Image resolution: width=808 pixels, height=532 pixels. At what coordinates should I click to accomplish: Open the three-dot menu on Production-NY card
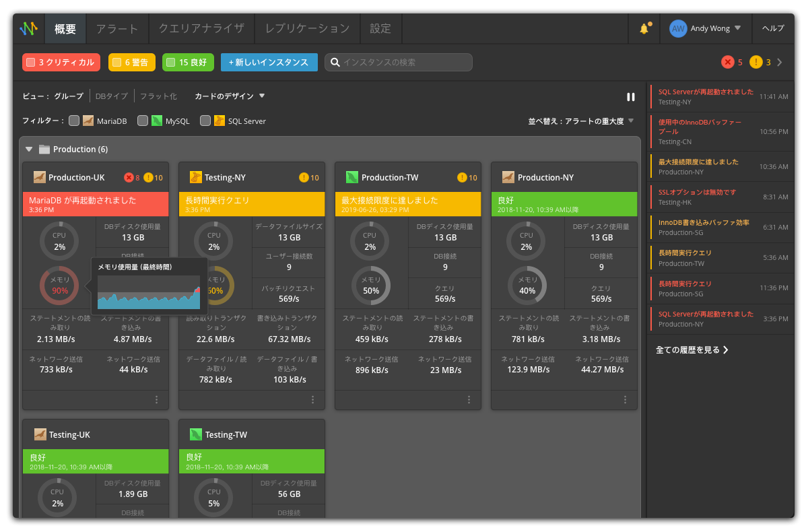626,400
